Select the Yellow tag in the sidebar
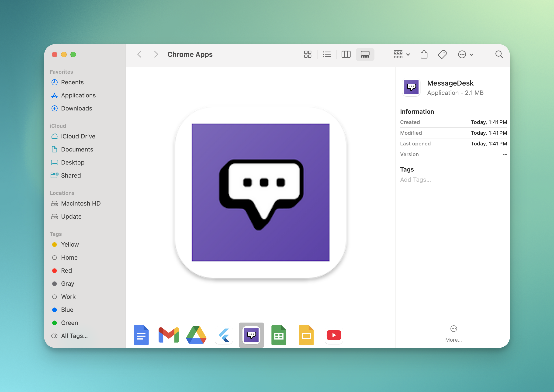This screenshot has height=392, width=554. point(70,244)
